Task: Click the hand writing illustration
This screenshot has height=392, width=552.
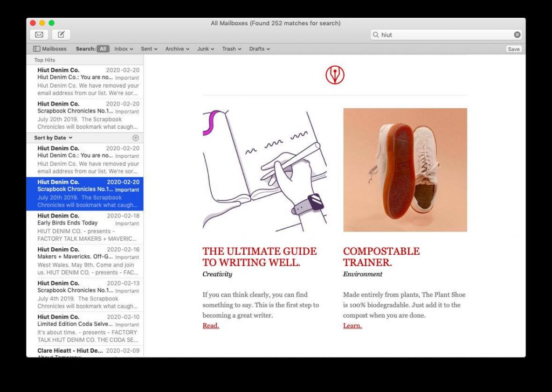Action: tap(264, 170)
